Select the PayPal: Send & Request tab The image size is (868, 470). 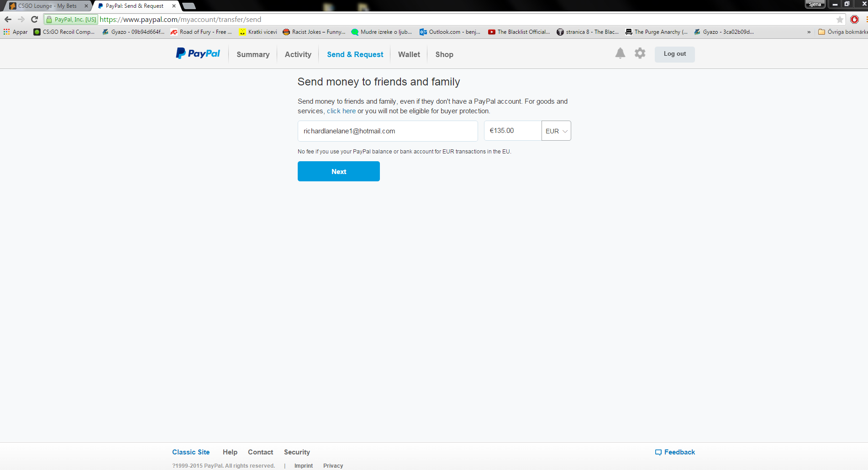tap(136, 6)
